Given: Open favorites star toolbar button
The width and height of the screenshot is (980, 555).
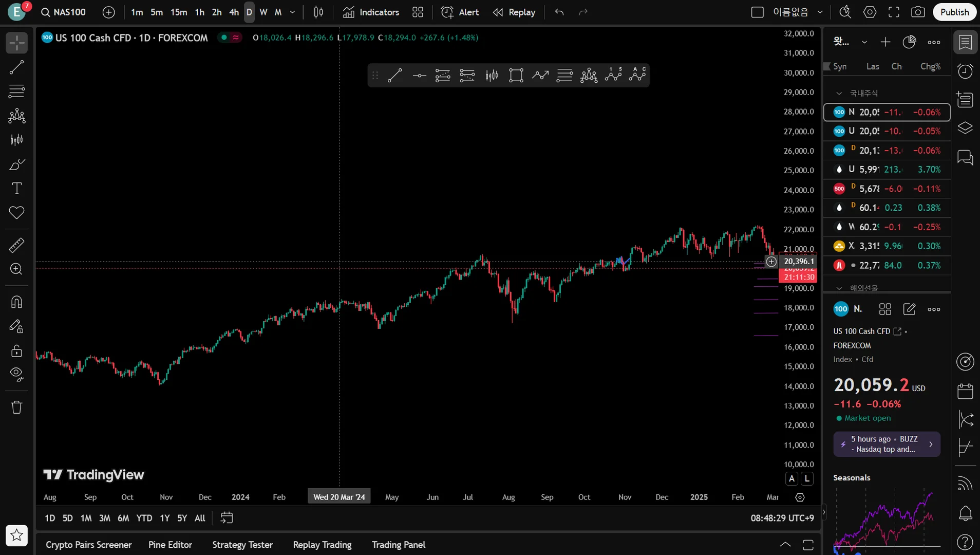Looking at the screenshot, I should point(16,535).
